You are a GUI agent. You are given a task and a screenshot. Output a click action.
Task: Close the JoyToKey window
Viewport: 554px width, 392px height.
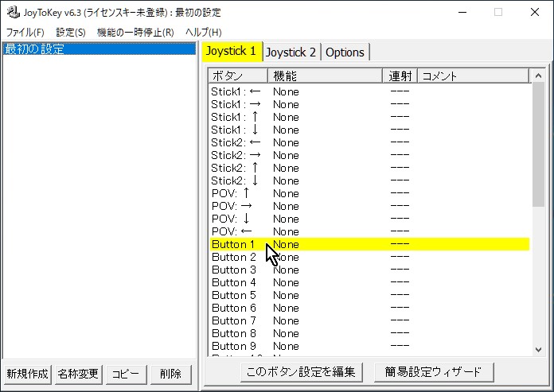(x=535, y=13)
